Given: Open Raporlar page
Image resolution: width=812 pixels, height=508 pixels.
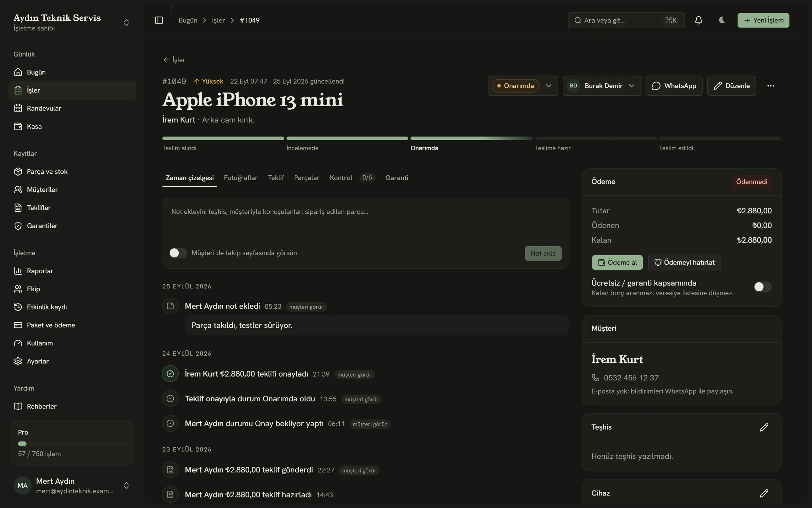Looking at the screenshot, I should pyautogui.click(x=72, y=271).
